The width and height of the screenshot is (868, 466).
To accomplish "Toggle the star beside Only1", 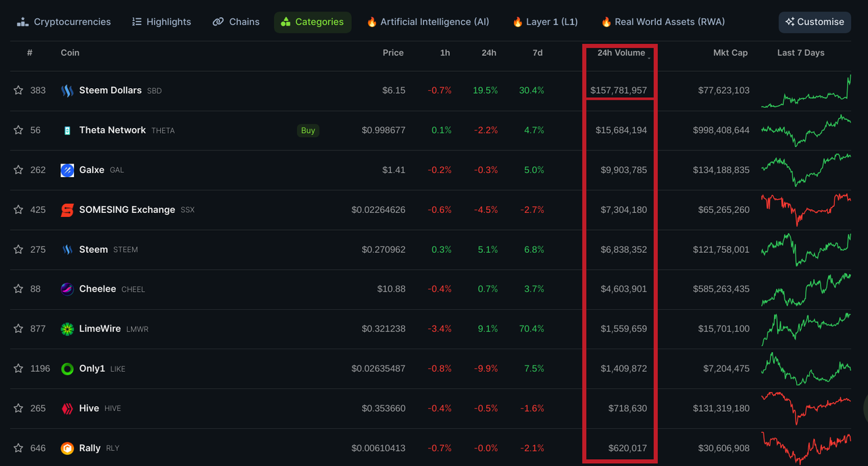I will [x=18, y=368].
